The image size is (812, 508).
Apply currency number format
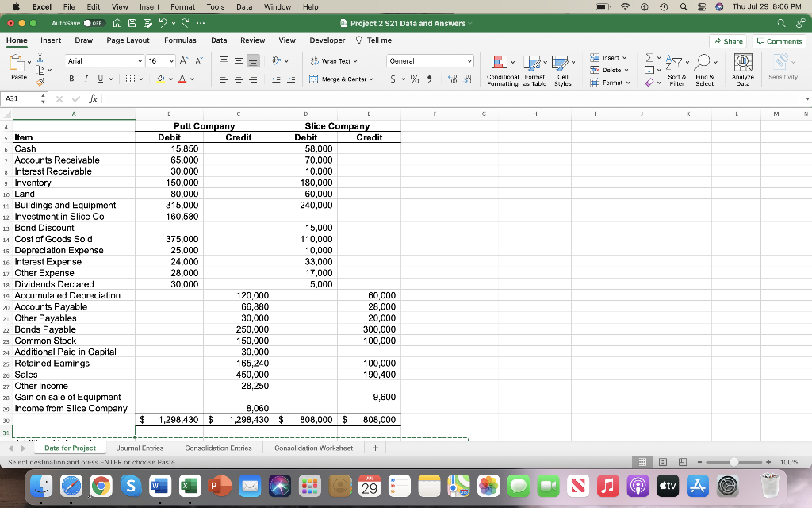[x=393, y=79]
